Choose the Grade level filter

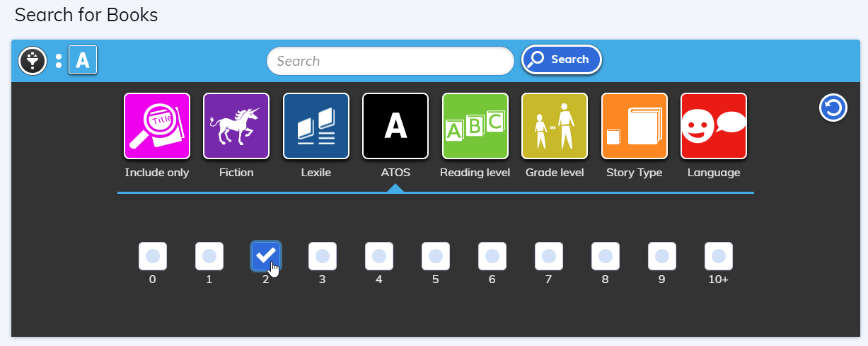(555, 126)
